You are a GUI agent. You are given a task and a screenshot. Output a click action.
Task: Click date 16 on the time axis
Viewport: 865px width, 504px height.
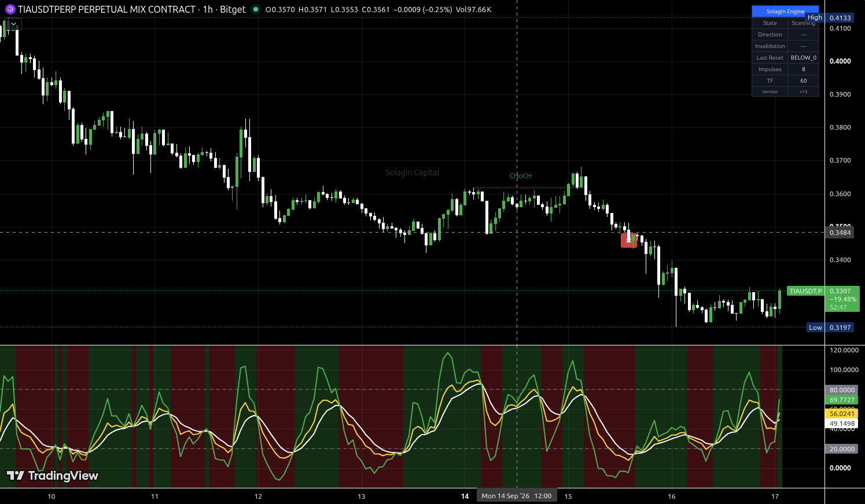[671, 496]
